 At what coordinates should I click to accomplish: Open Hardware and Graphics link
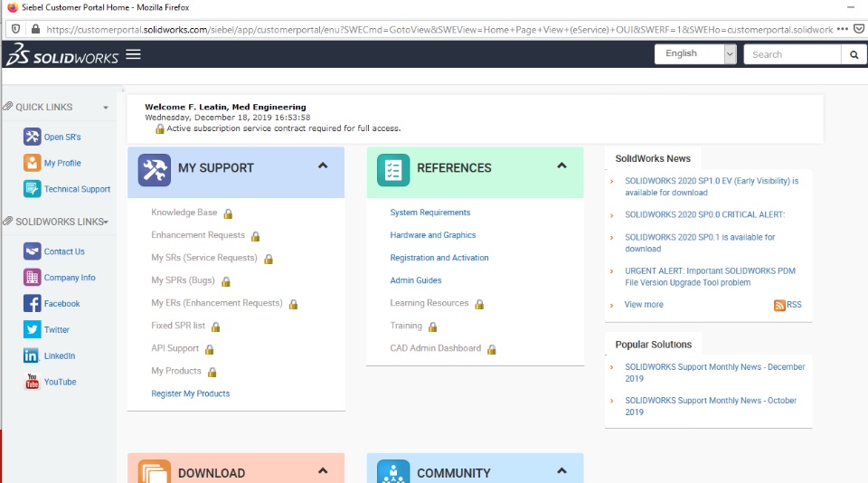tap(433, 235)
